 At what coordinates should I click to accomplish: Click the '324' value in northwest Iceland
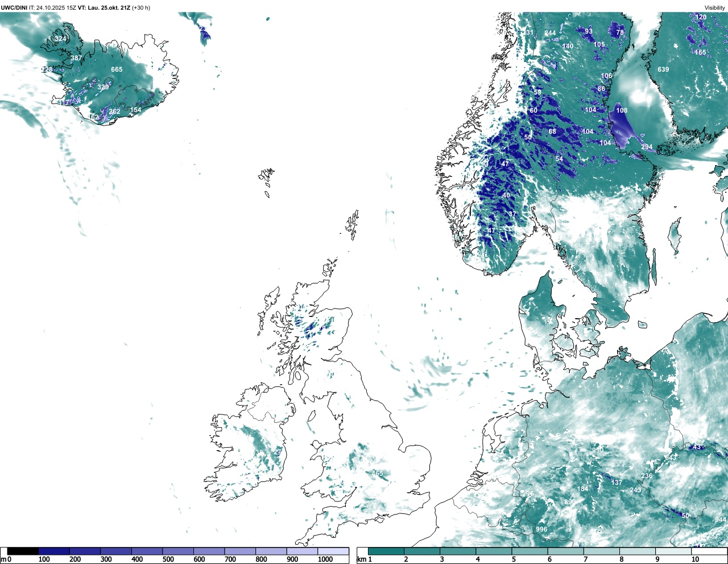coord(60,39)
